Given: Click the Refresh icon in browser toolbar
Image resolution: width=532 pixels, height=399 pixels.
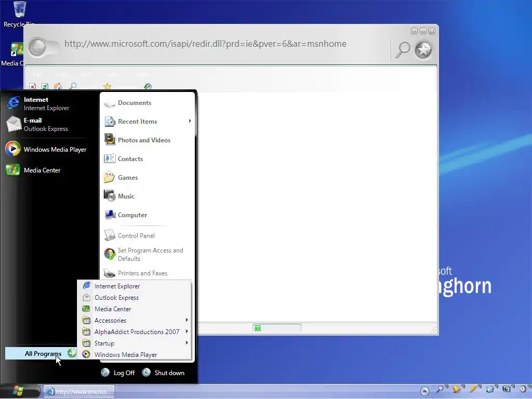Looking at the screenshot, I should 45,87.
